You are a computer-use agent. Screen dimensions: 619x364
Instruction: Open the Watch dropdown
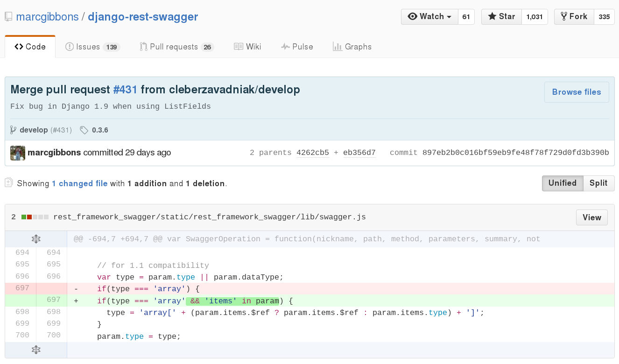tap(429, 17)
